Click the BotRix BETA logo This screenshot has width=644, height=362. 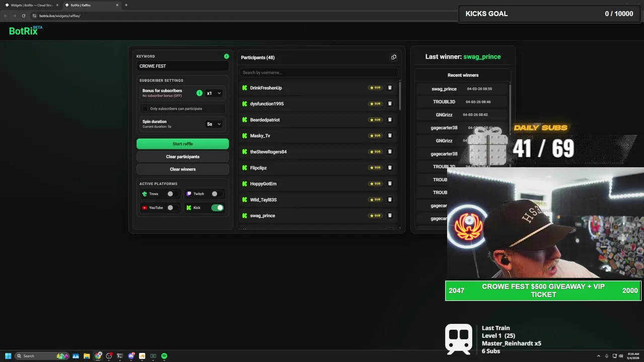tap(26, 30)
